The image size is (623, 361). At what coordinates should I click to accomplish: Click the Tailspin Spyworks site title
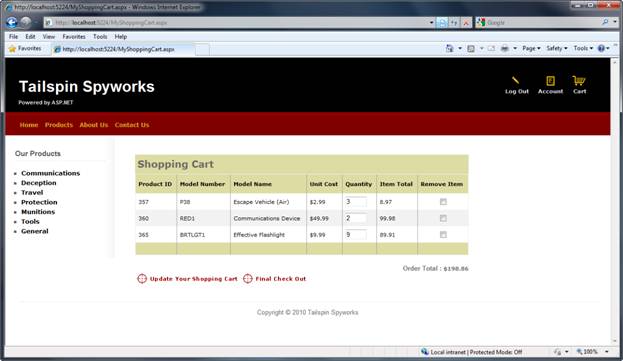pos(87,87)
